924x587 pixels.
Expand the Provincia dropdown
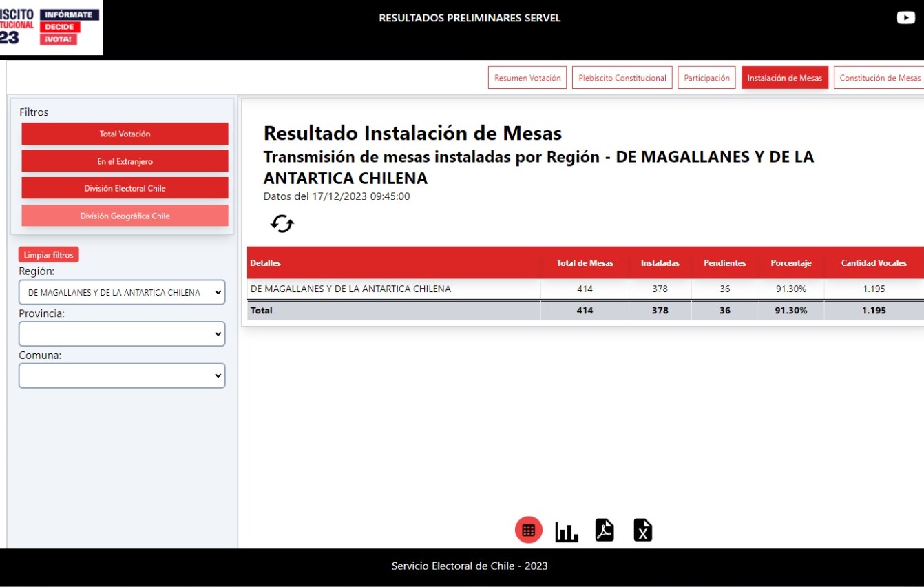pyautogui.click(x=122, y=334)
